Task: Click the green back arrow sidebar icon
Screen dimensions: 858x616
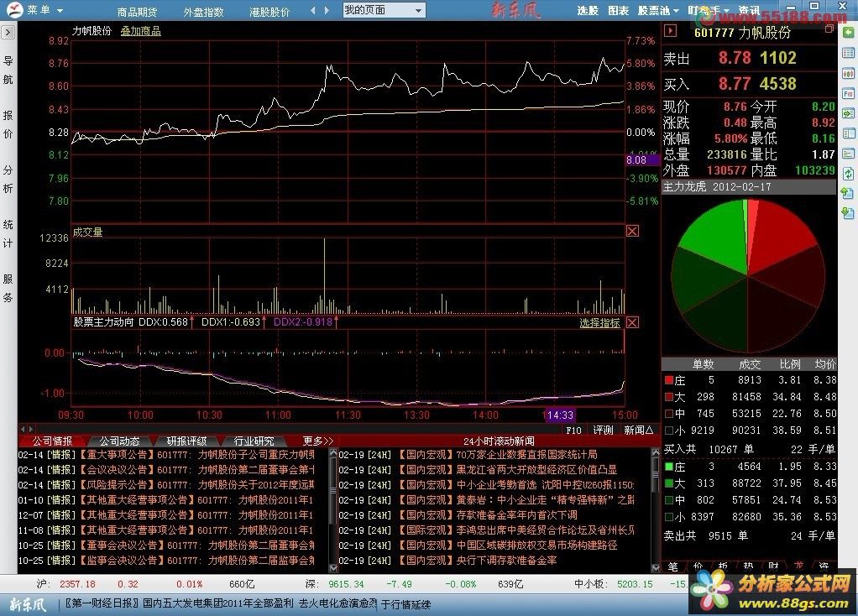Action: click(x=848, y=33)
